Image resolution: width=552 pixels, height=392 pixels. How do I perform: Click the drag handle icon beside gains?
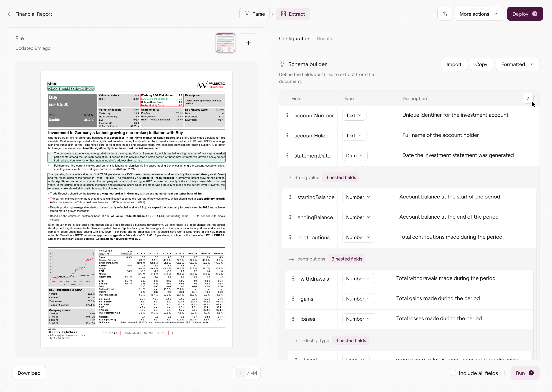click(x=293, y=299)
